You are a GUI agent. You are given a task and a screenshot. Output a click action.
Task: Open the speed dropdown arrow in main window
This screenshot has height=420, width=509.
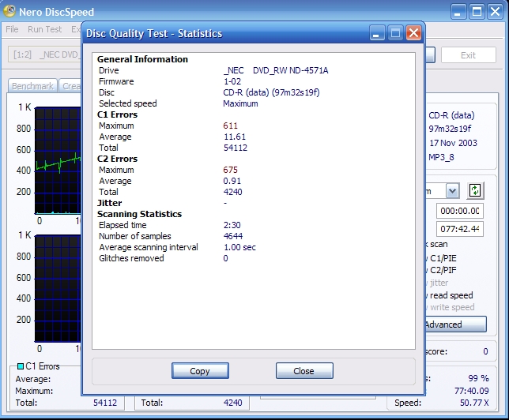tap(452, 191)
